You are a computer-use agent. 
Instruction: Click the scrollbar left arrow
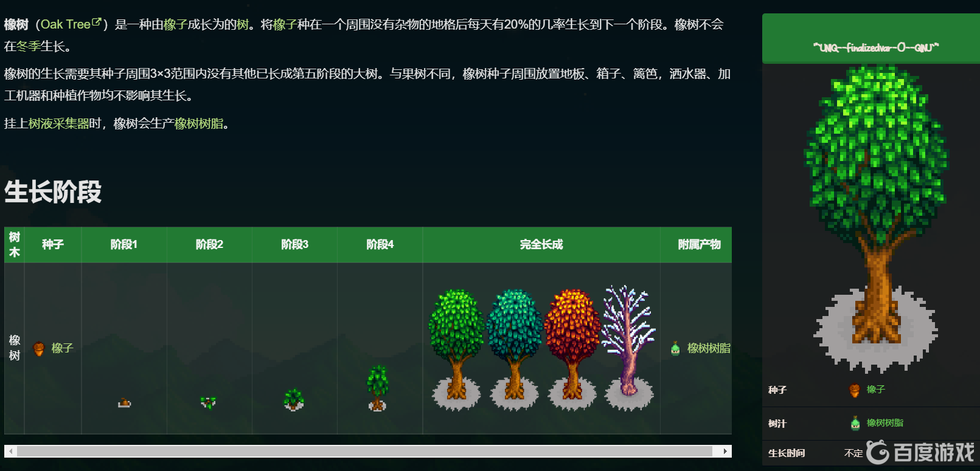click(x=10, y=452)
